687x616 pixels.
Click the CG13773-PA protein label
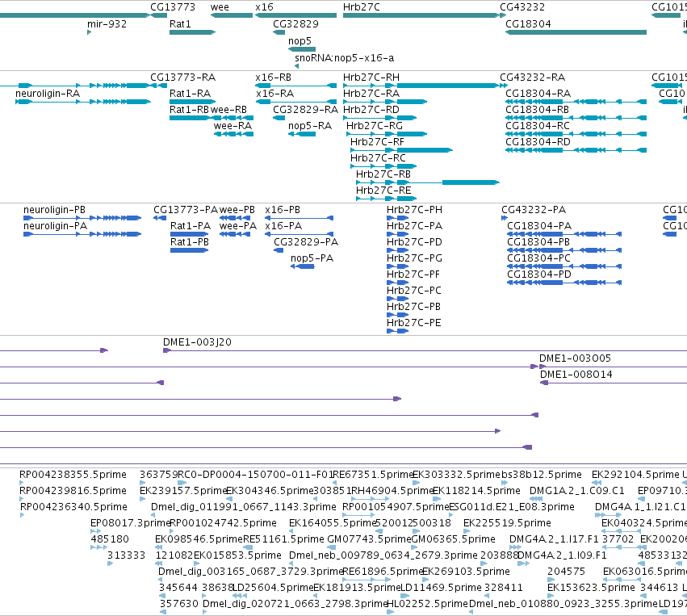186,210
